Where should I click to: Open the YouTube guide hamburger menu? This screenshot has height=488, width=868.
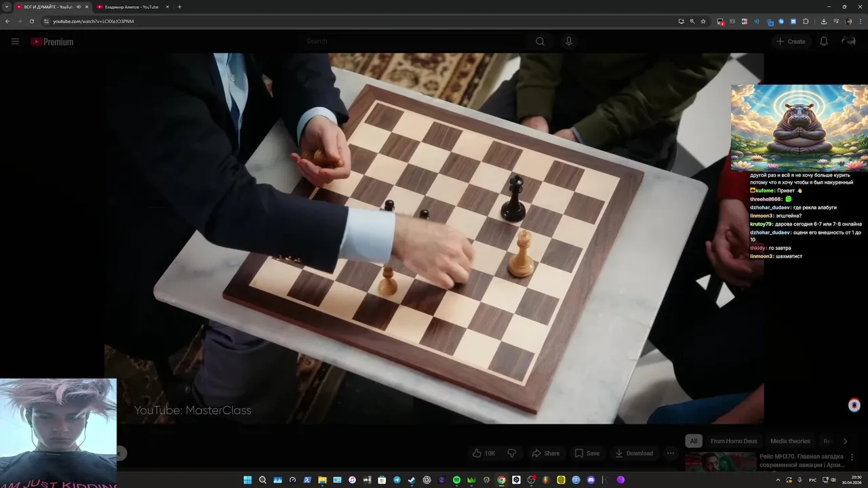pos(15,41)
